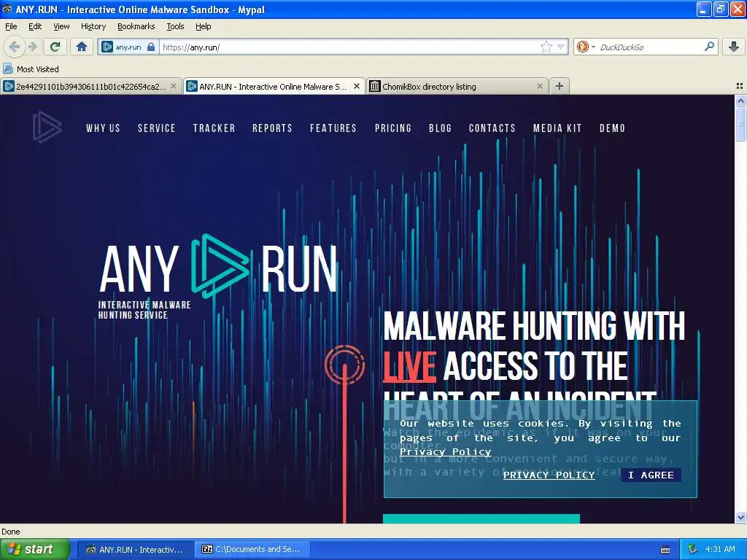Switch to ANY.RUN Mypal taskbar button

click(x=135, y=549)
